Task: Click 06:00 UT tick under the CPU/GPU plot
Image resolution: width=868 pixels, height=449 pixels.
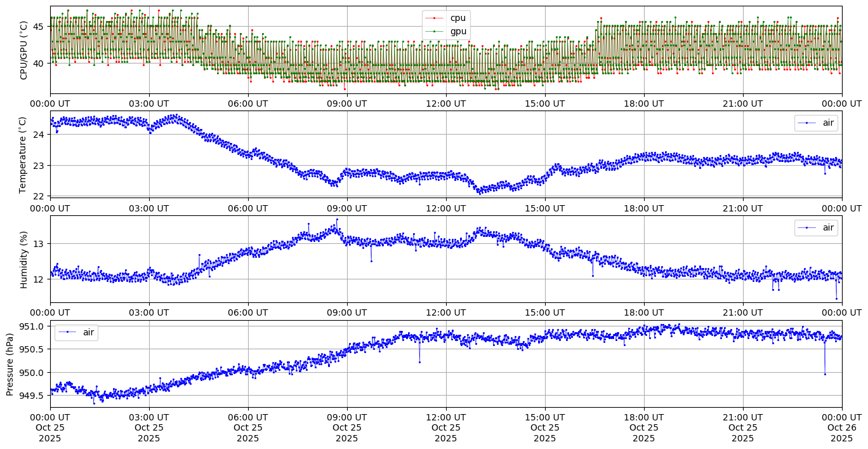Action: pyautogui.click(x=247, y=104)
